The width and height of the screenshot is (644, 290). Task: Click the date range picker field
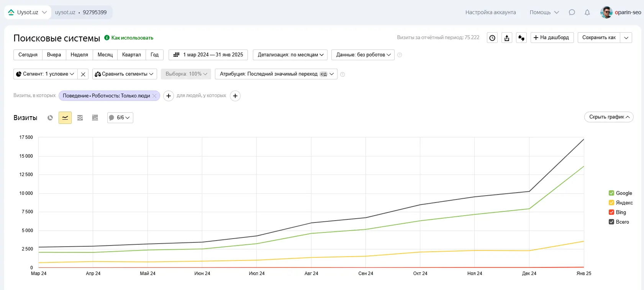click(208, 55)
